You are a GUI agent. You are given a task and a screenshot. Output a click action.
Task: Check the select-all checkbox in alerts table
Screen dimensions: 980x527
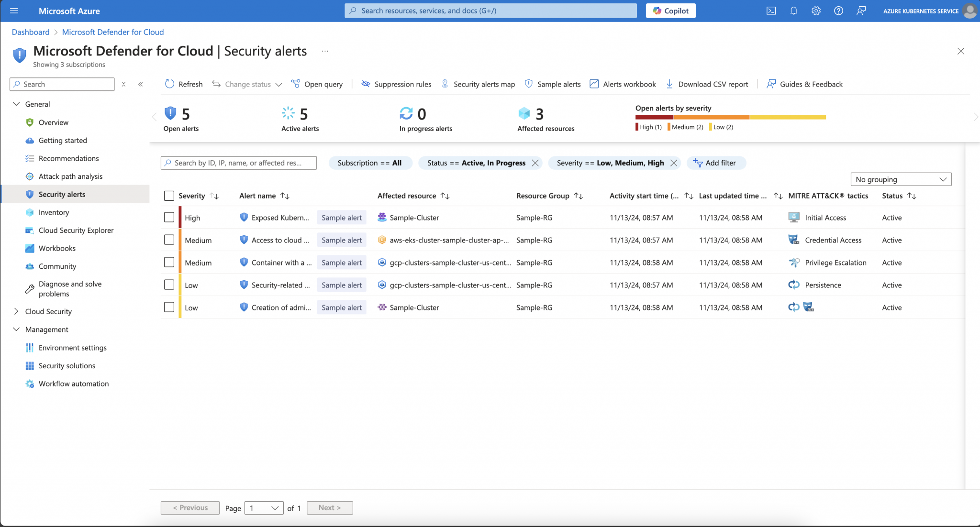coord(169,196)
